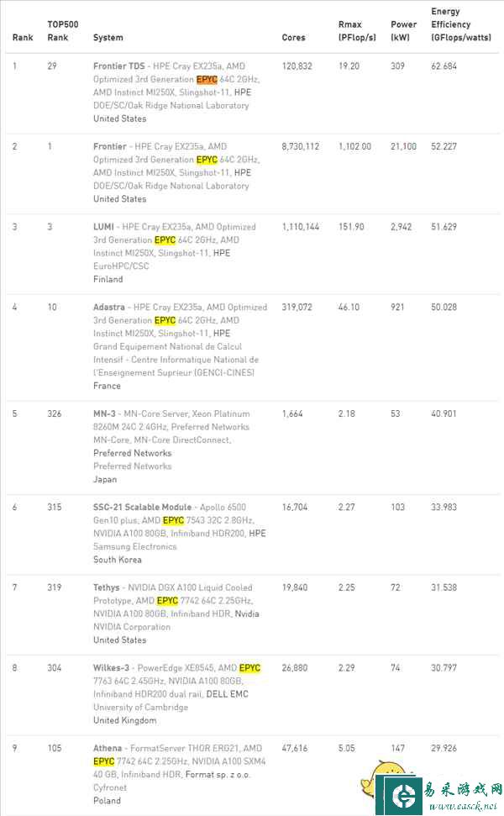This screenshot has height=816, width=504.
Task: Open the Adastra system link
Action: (x=109, y=308)
